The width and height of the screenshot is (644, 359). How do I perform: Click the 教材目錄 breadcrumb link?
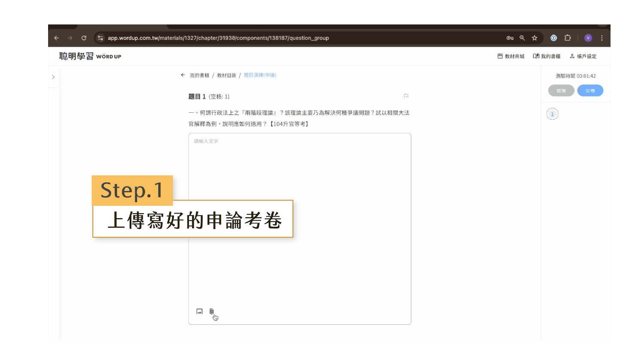(227, 75)
